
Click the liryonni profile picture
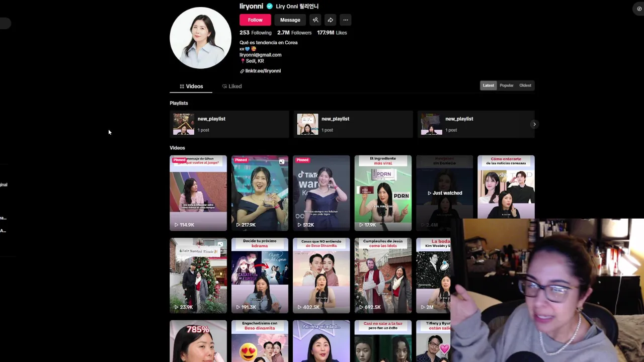coord(200,38)
